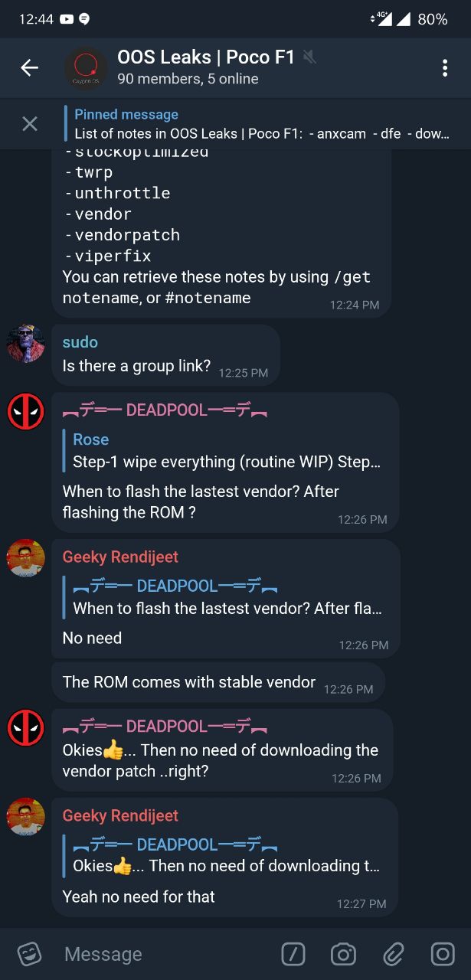
Task: Tap the sudo username label
Action: coord(80,342)
